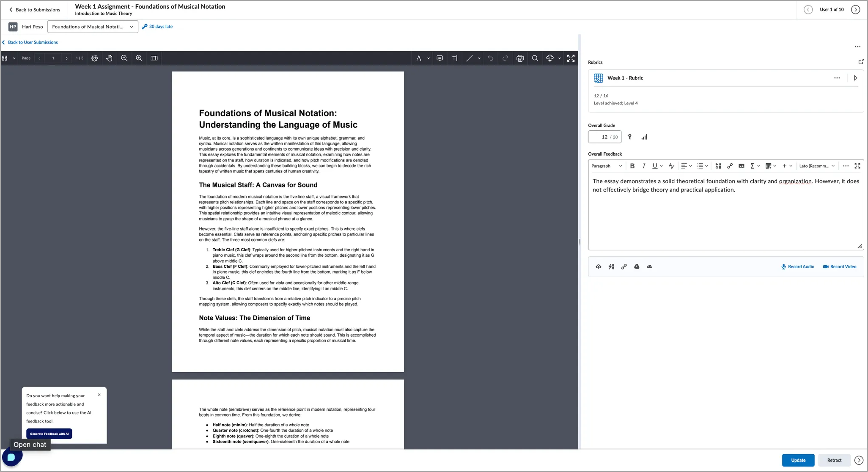Click Generate Feedback with AI button
Screen dimensions: 868x472
[x=49, y=434]
